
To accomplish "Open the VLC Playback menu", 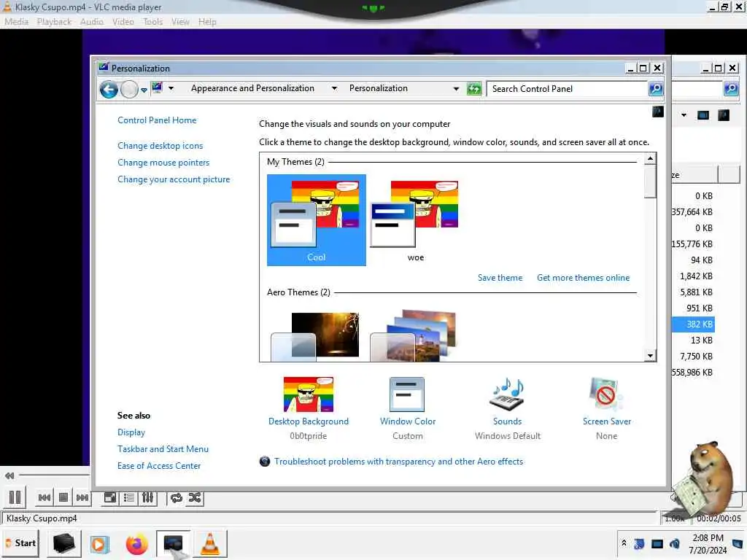I will 54,21.
